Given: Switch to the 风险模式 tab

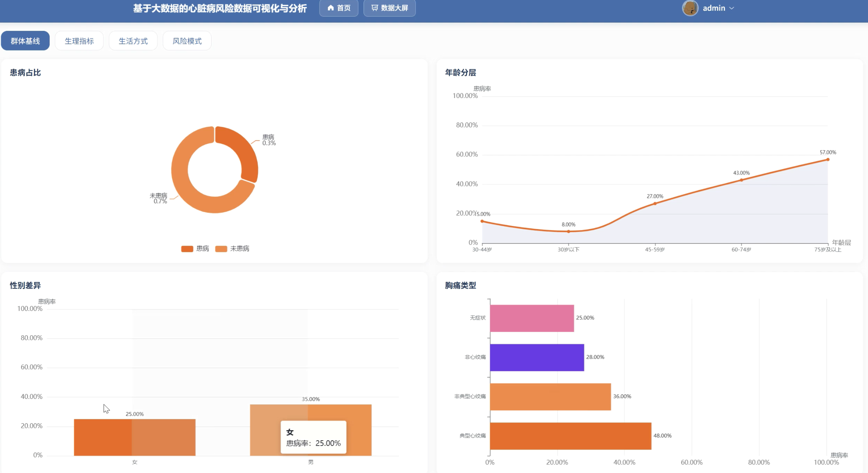Looking at the screenshot, I should (x=187, y=41).
